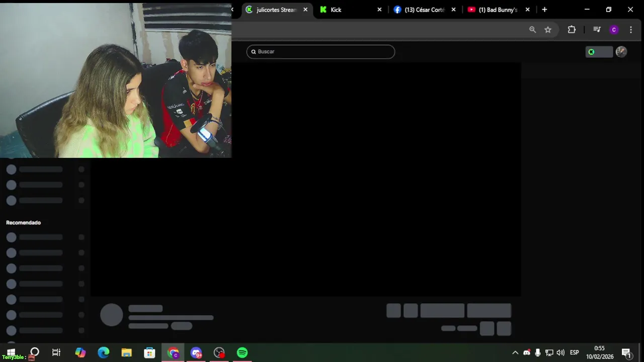This screenshot has width=644, height=362.
Task: Bookmark this page with the star icon
Action: click(x=548, y=30)
